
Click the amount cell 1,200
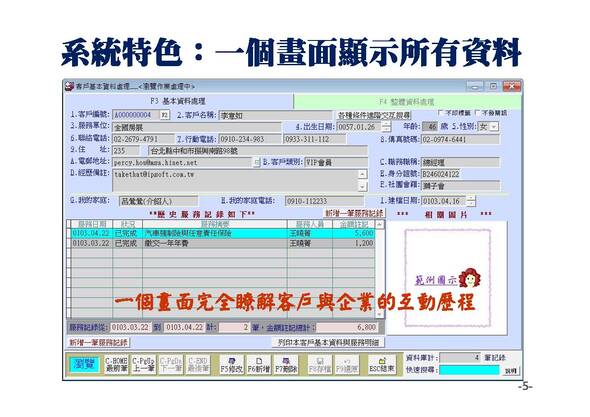tap(354, 244)
